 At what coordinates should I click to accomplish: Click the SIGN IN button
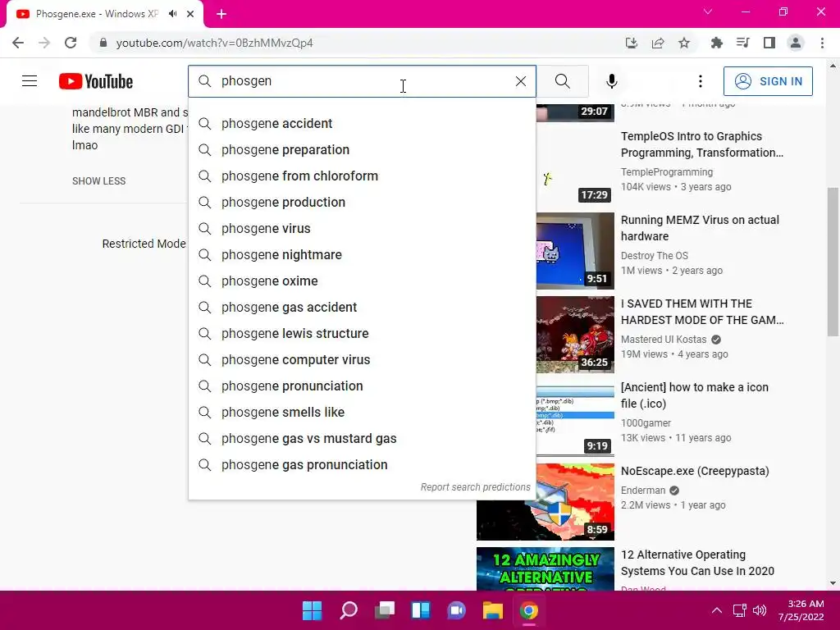click(x=768, y=81)
